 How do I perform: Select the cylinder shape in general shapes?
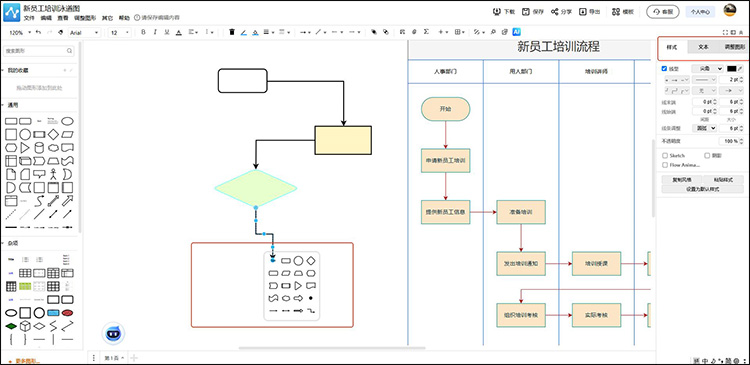pyautogui.click(x=39, y=147)
